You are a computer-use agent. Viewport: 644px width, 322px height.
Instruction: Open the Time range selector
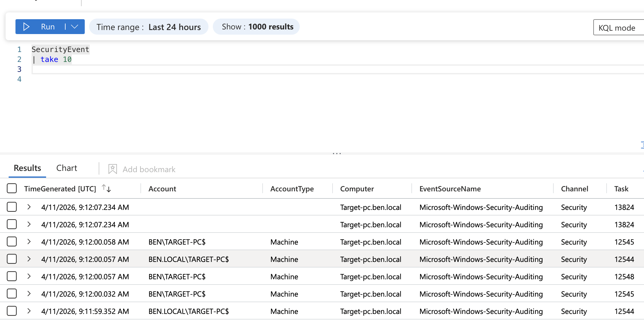148,27
